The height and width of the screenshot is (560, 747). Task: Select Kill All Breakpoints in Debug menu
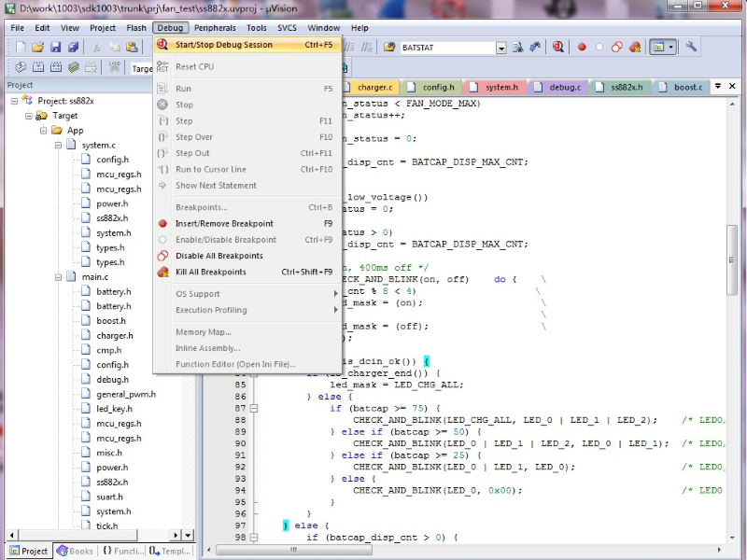[247, 272]
